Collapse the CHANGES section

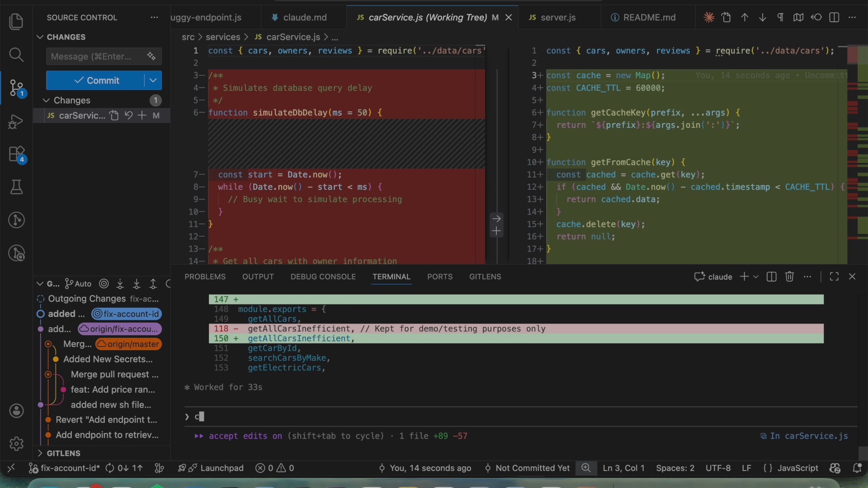tap(40, 37)
